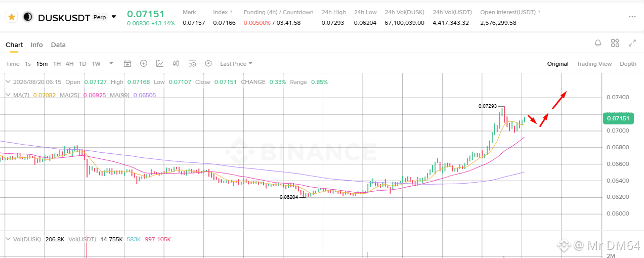Select the 15m interval

point(42,64)
